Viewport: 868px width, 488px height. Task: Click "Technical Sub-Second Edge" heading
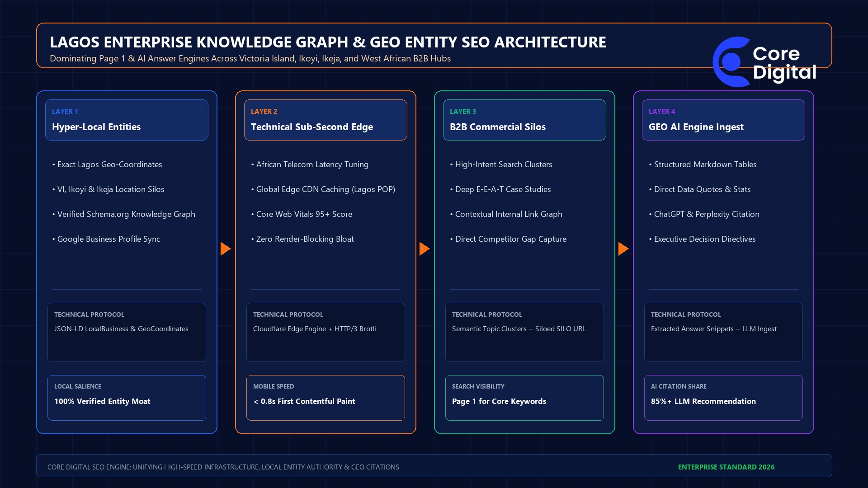[312, 127]
